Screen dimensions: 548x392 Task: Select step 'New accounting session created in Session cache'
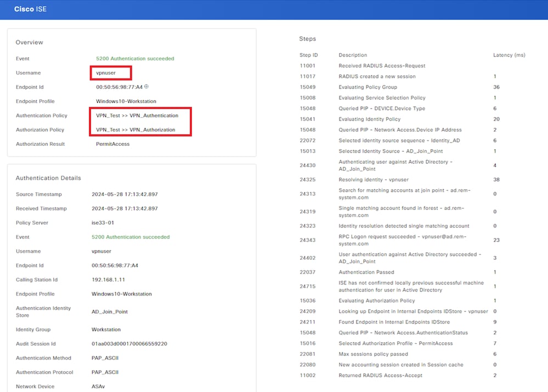(x=401, y=365)
